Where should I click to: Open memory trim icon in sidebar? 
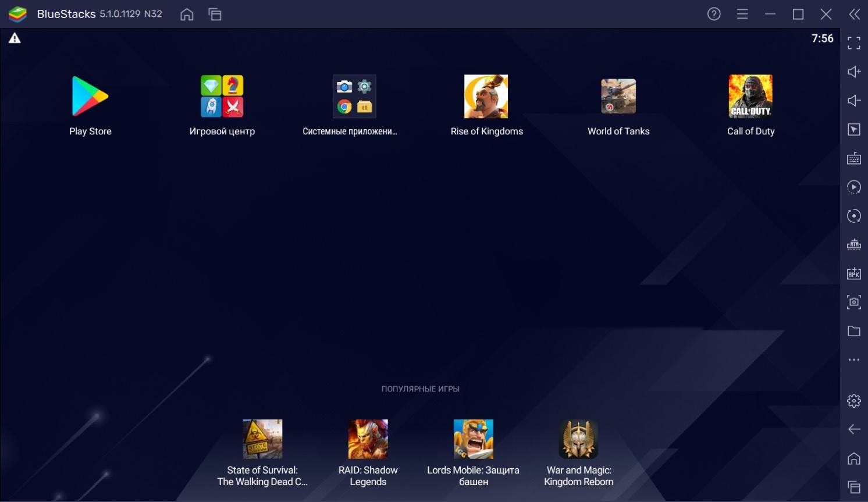tap(854, 244)
